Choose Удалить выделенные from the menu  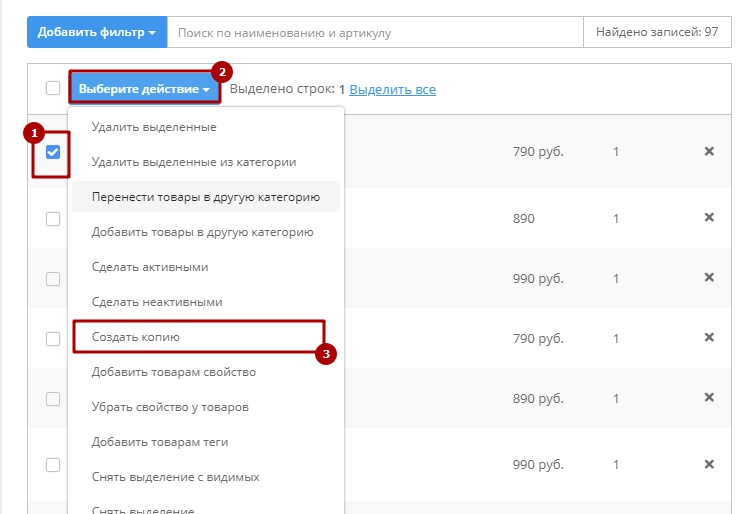tap(206, 127)
